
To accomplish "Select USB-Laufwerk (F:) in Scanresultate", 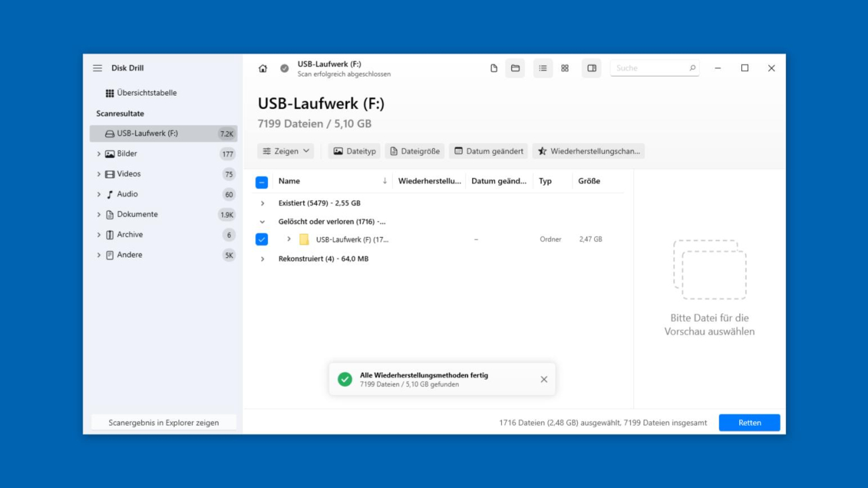I will pos(163,134).
